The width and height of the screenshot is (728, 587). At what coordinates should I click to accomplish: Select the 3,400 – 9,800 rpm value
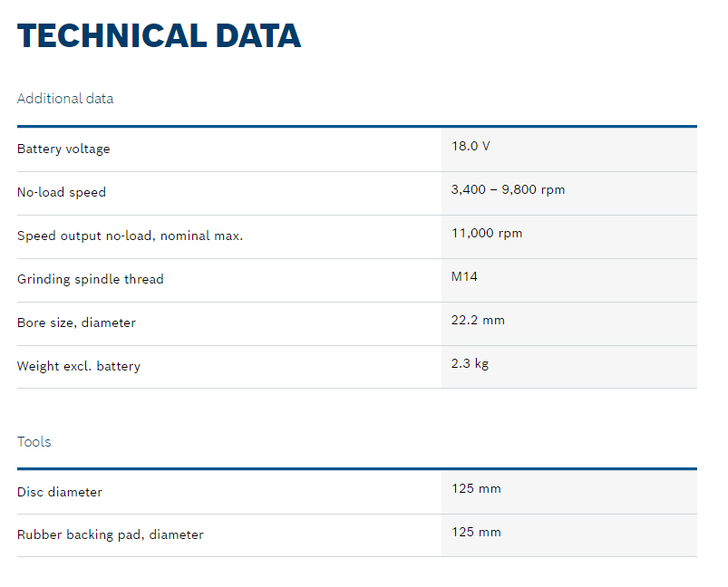(x=508, y=189)
